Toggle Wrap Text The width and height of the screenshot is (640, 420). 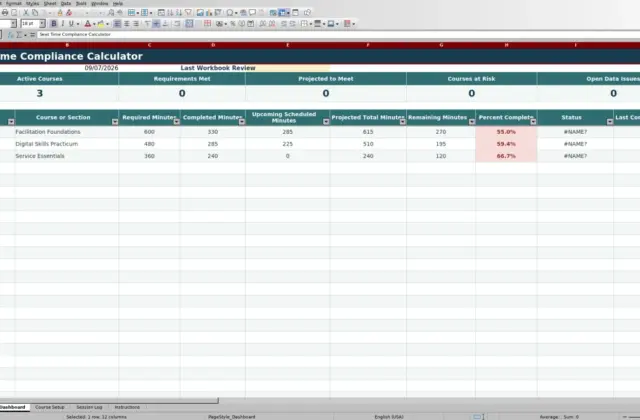177,24
